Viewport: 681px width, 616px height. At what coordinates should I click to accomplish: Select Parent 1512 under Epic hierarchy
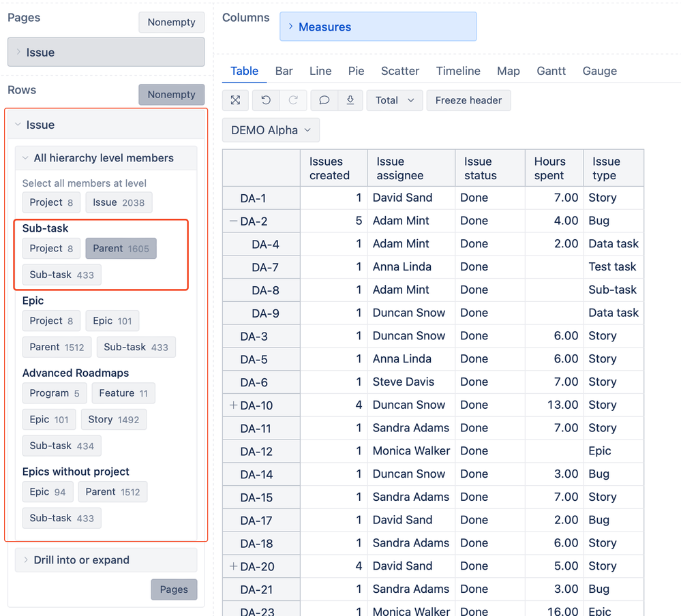pos(57,348)
